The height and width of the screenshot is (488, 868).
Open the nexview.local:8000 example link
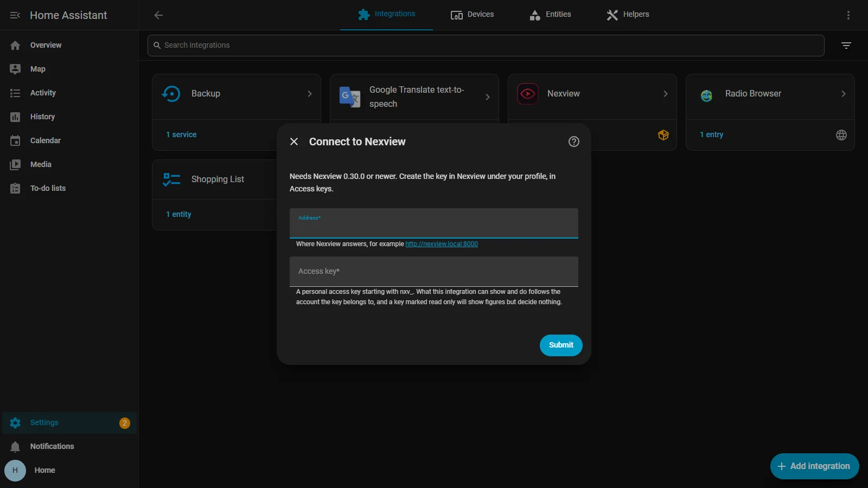click(442, 244)
